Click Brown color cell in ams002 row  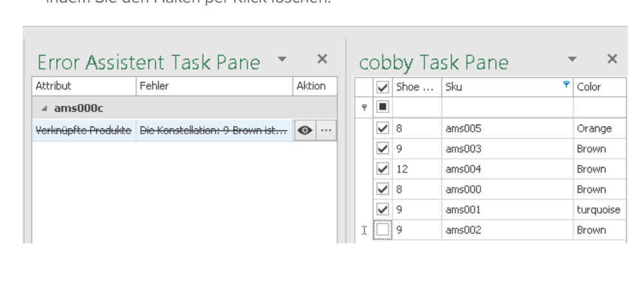click(600, 230)
